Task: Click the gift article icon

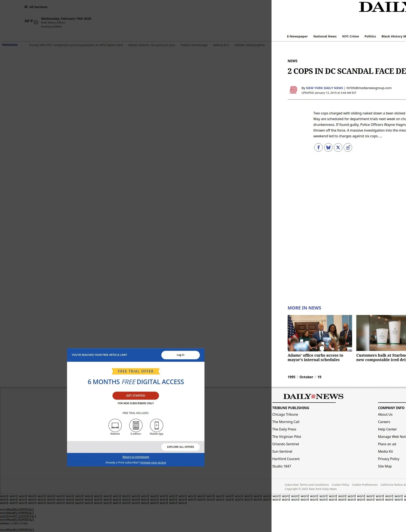Action: tap(348, 147)
